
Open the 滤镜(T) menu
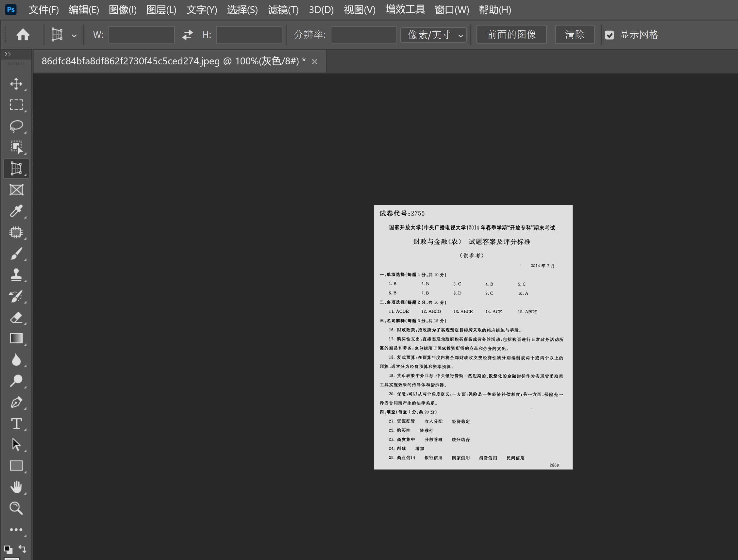283,10
